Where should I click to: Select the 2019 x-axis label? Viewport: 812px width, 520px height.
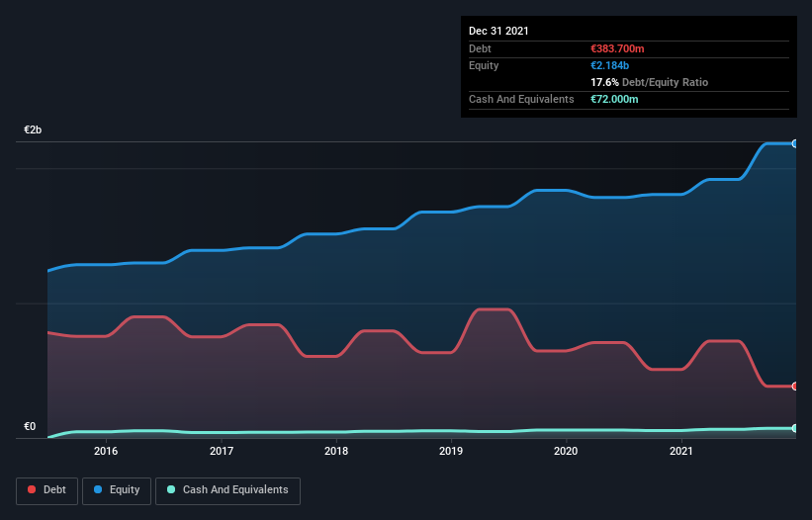451,451
